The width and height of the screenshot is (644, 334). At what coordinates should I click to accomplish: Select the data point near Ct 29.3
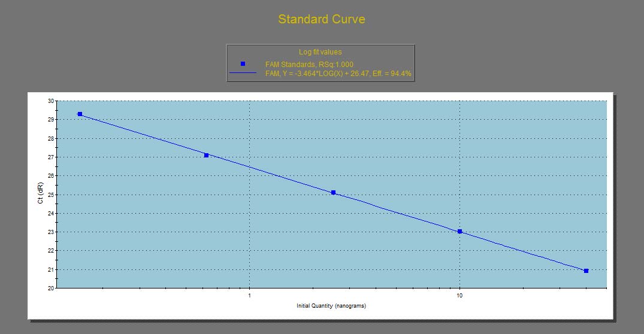80,114
